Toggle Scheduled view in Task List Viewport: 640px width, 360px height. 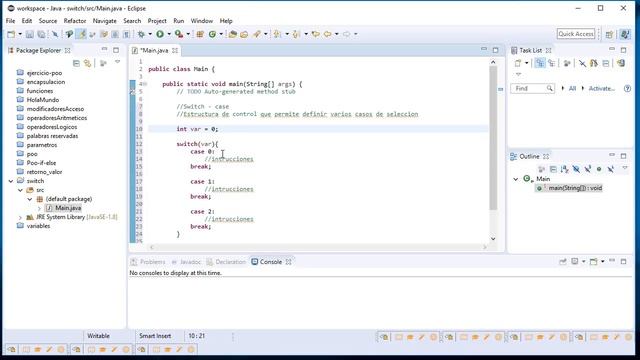click(x=552, y=63)
